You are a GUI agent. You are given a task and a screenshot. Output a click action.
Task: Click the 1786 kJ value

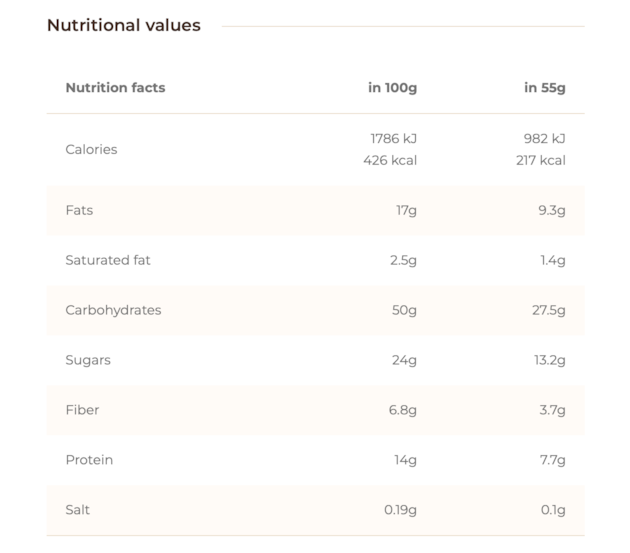[x=394, y=139]
